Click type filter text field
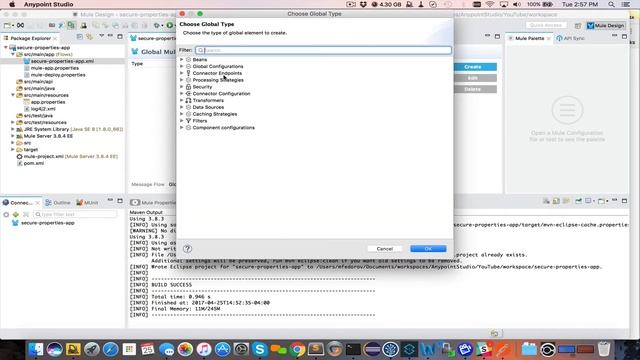Image resolution: width=640 pixels, height=360 pixels. point(75,214)
